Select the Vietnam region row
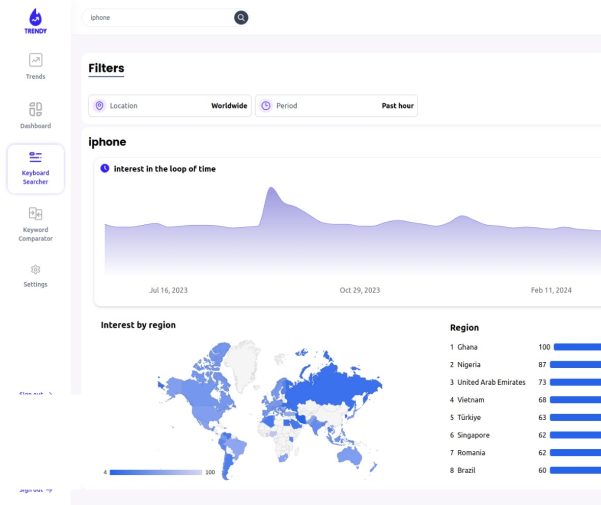 tap(525, 400)
